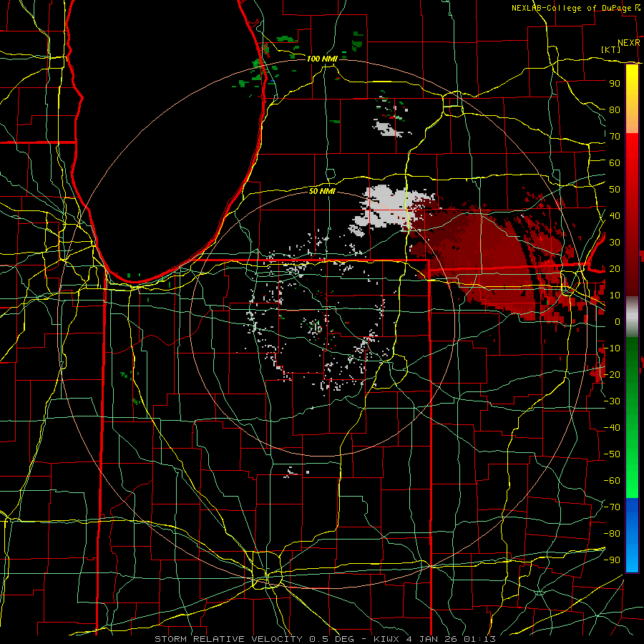Select the positive 90 scale value
This screenshot has width=644, height=644.
point(615,84)
